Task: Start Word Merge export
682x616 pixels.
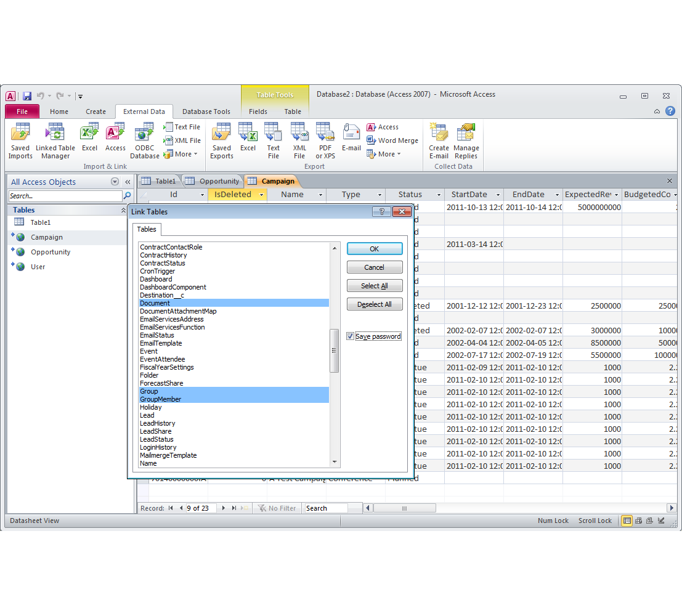Action: pyautogui.click(x=392, y=140)
